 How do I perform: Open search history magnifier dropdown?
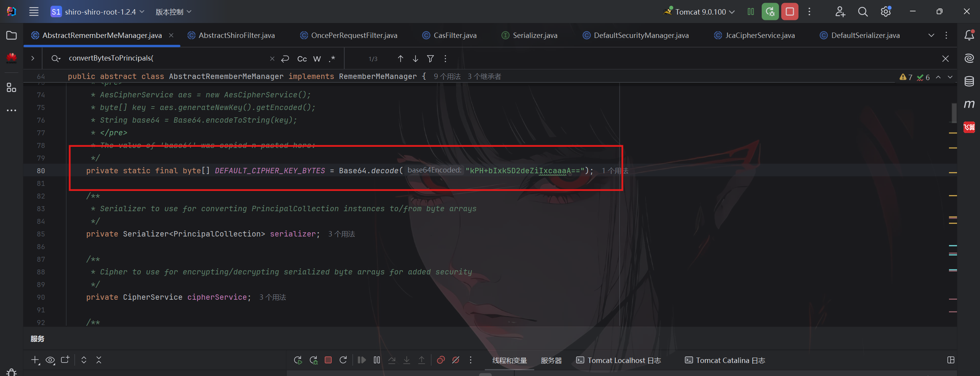[x=56, y=58]
